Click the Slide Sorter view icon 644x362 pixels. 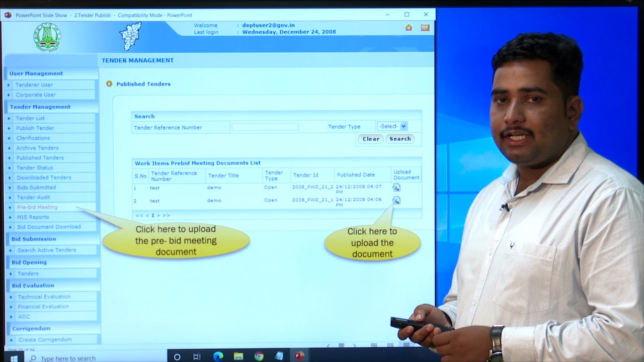click(x=390, y=346)
